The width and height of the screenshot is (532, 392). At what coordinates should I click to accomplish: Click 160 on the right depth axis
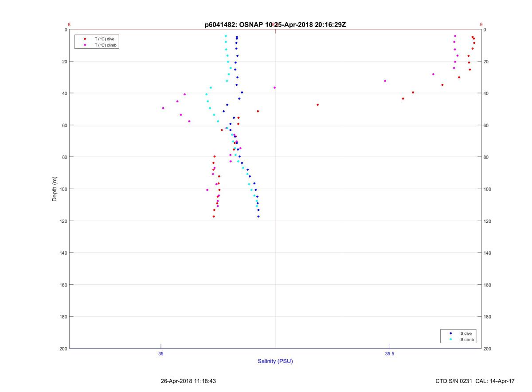pyautogui.click(x=487, y=285)
